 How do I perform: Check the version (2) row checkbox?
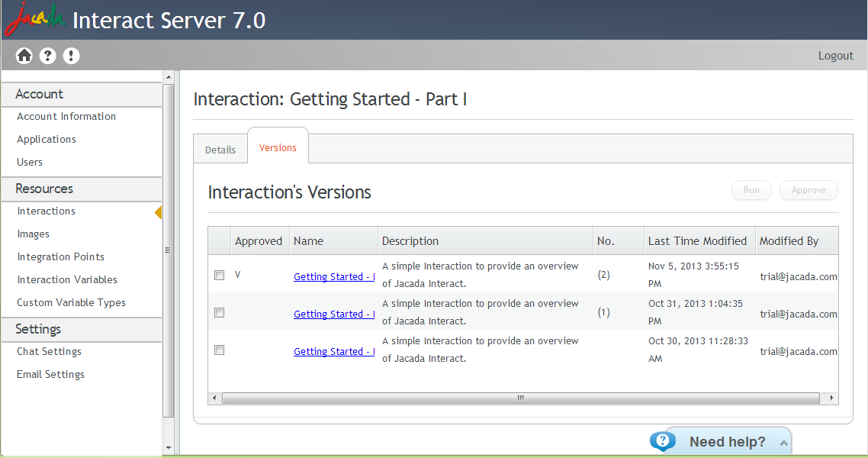(219, 275)
